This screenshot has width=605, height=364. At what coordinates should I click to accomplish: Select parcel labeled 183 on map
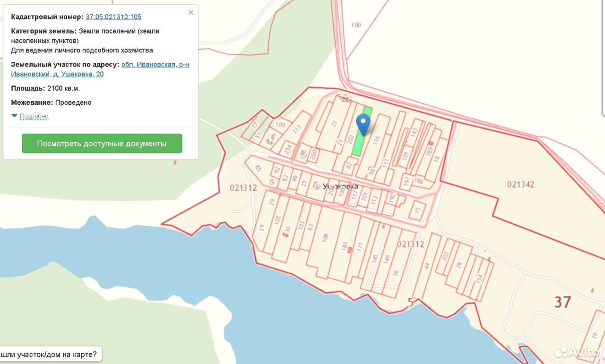click(x=344, y=246)
